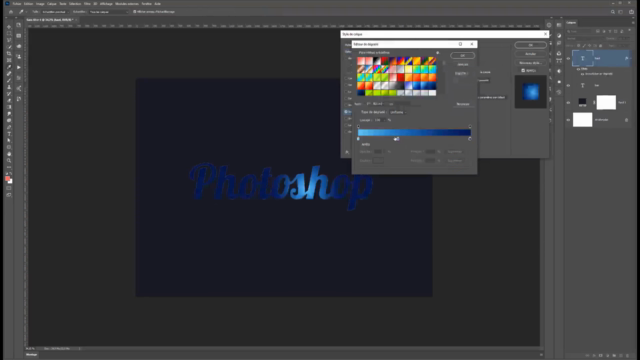The width and height of the screenshot is (640, 360).
Task: Open the Layers panel flyout menu
Action: tap(633, 22)
